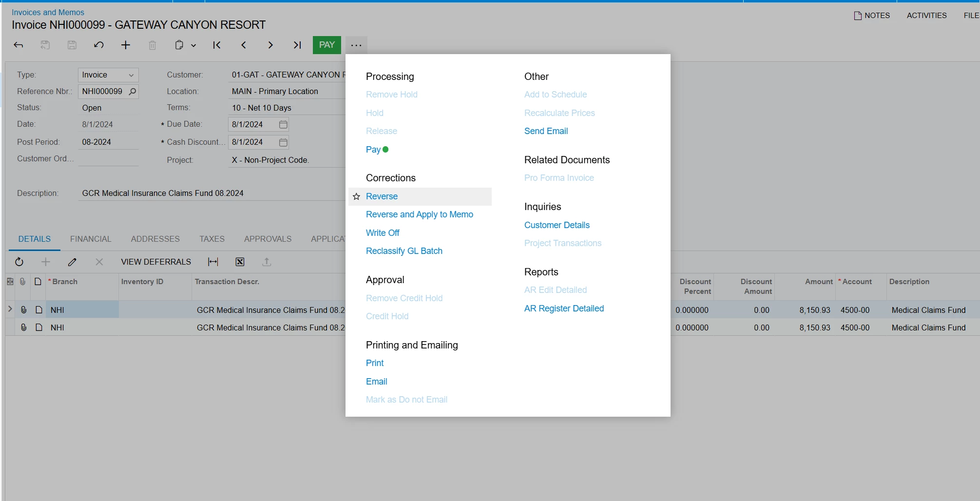Click the grid row selector icon header

10,282
